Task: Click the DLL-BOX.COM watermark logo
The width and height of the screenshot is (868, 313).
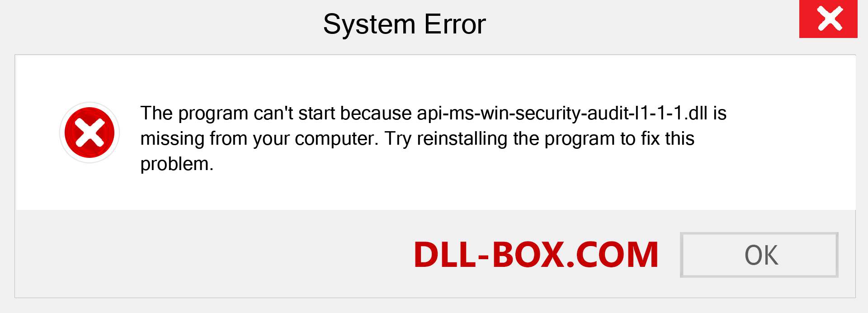Action: coord(536,255)
